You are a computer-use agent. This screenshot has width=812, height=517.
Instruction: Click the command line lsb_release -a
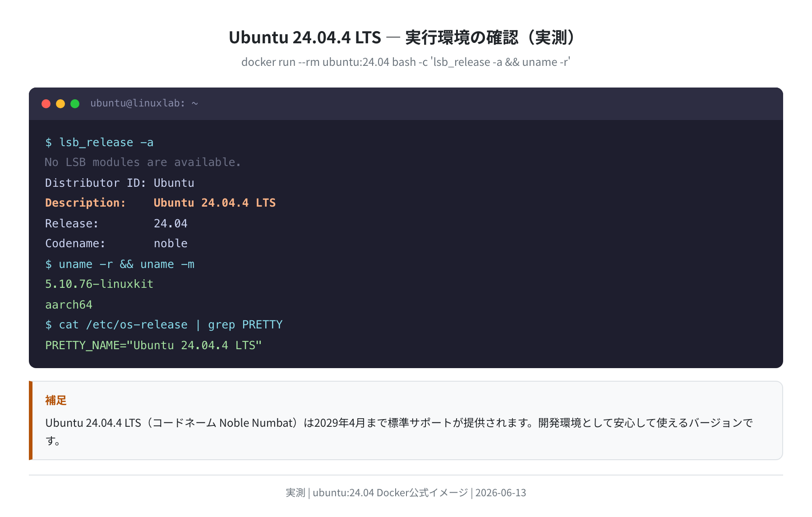point(99,143)
